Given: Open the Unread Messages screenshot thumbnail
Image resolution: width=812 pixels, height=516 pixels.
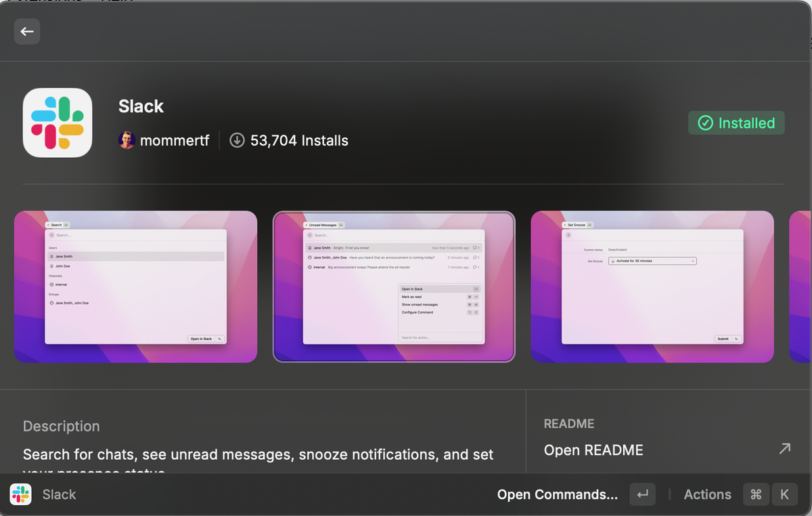Looking at the screenshot, I should coord(394,287).
